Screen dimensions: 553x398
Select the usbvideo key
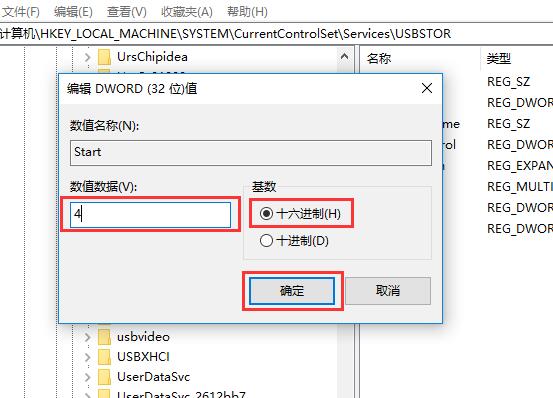tap(143, 337)
